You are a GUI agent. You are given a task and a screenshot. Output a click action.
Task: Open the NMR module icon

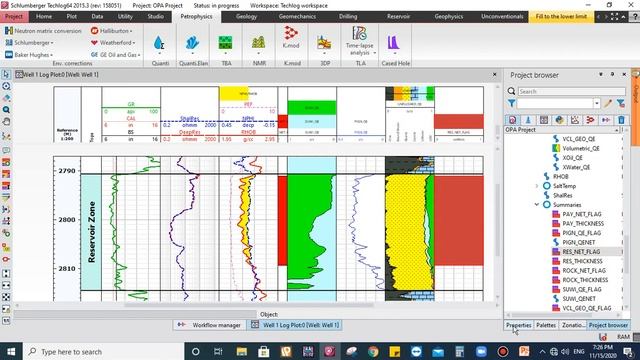coord(258,43)
